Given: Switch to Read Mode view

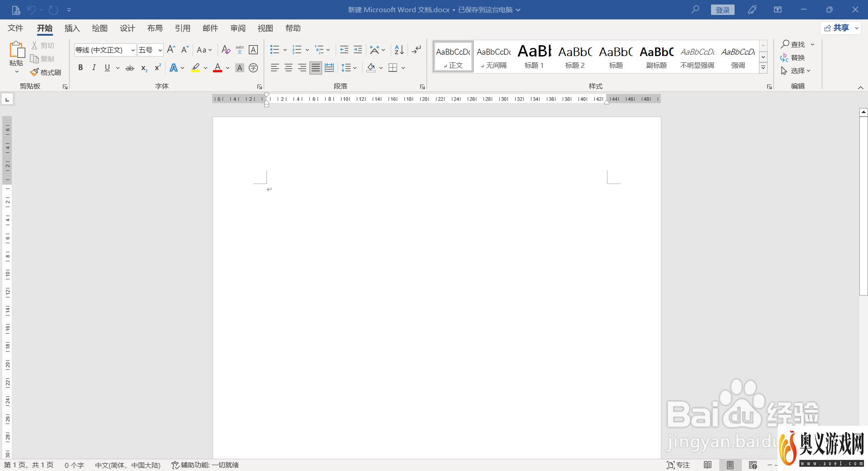Looking at the screenshot, I should pyautogui.click(x=707, y=465).
